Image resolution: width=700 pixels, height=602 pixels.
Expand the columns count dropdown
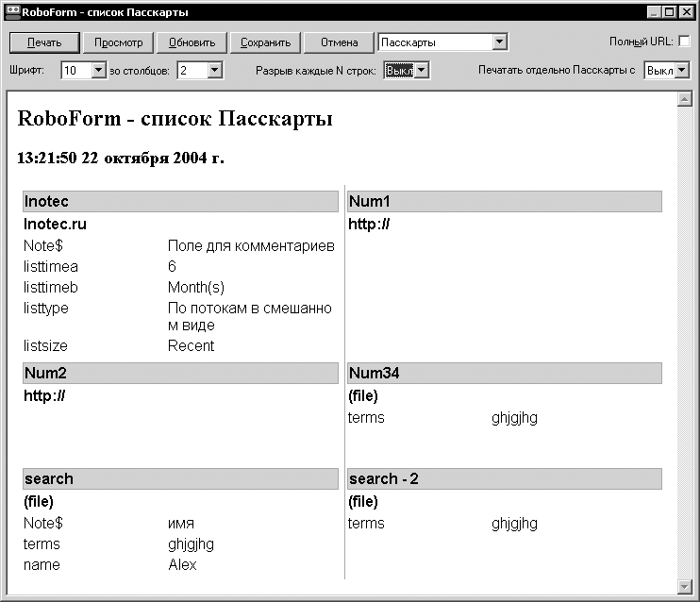tap(215, 70)
